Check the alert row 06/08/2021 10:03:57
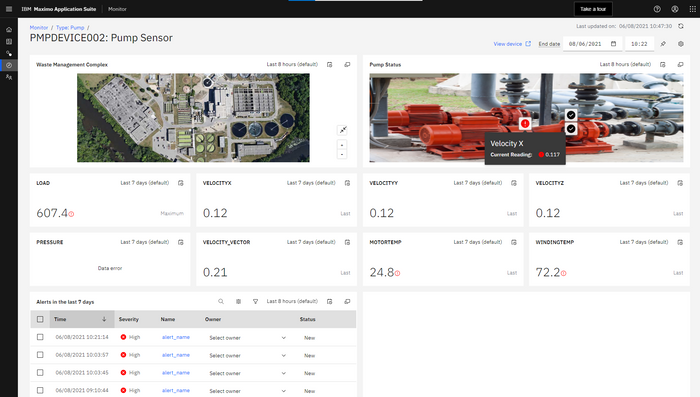The width and height of the screenshot is (700, 397). (40, 355)
